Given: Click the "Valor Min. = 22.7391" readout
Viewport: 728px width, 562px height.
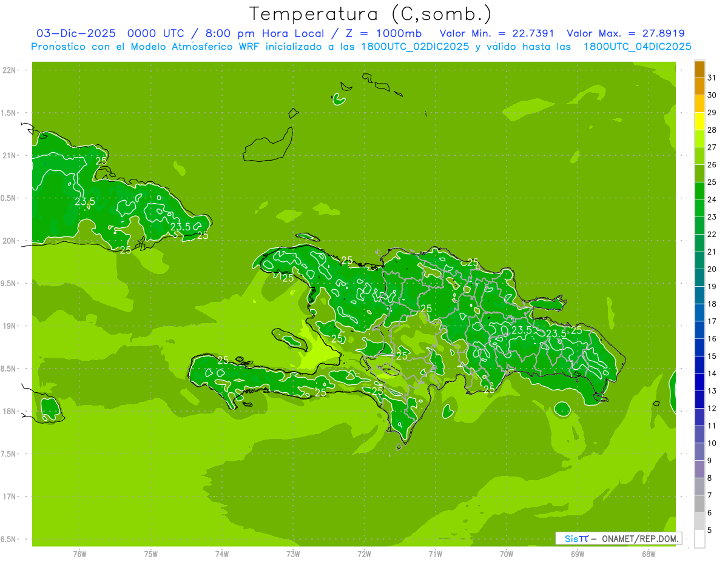Looking at the screenshot, I should click(497, 33).
